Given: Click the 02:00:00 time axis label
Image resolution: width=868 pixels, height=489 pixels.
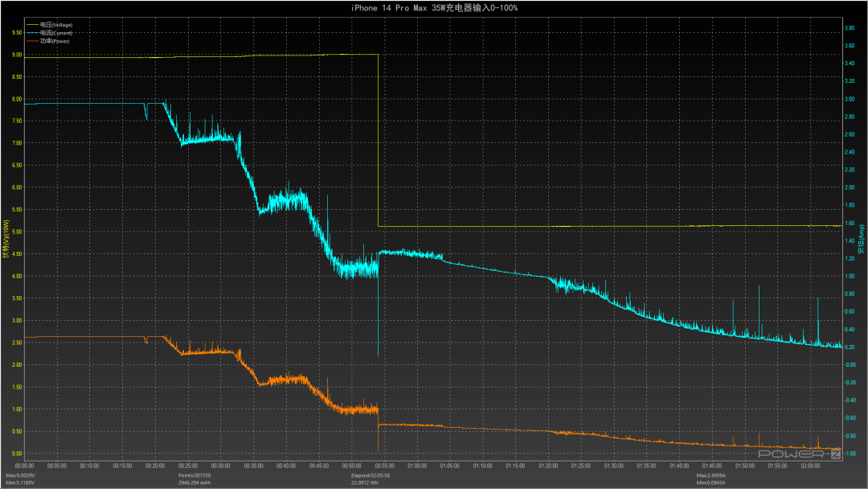Looking at the screenshot, I should coord(810,466).
